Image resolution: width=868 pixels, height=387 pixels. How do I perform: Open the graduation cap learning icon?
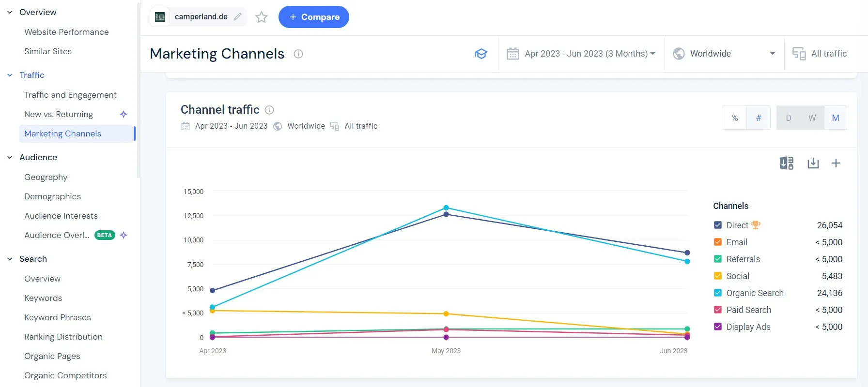coord(480,54)
